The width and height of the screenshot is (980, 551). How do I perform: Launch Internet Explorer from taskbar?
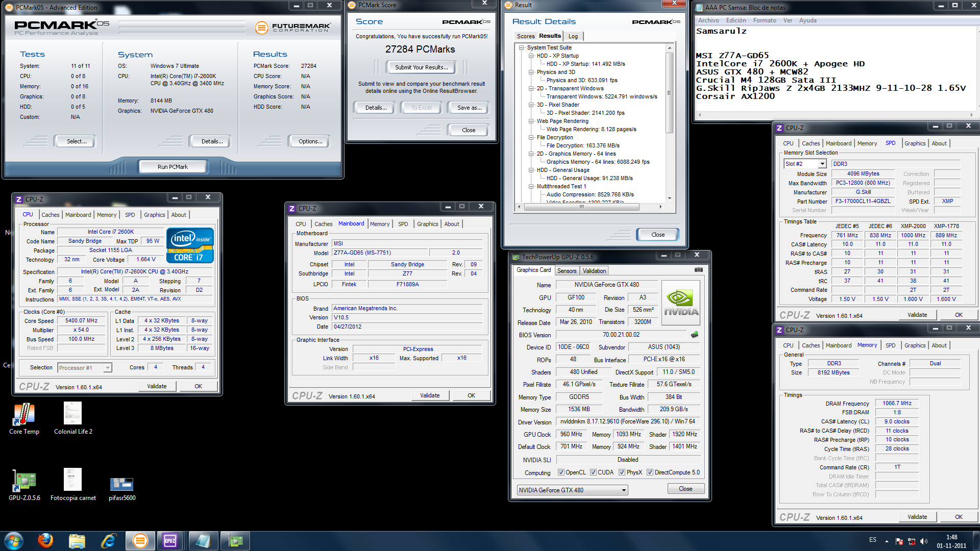(x=108, y=541)
